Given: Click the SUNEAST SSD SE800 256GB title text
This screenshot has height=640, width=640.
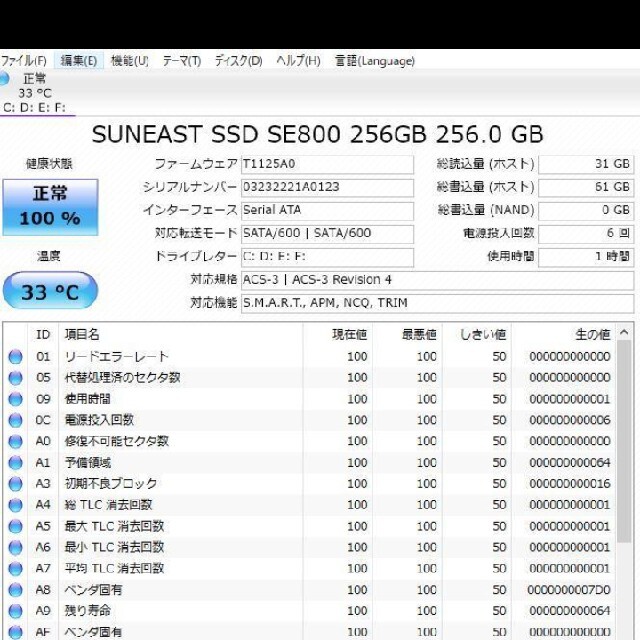Looking at the screenshot, I should point(317,134).
